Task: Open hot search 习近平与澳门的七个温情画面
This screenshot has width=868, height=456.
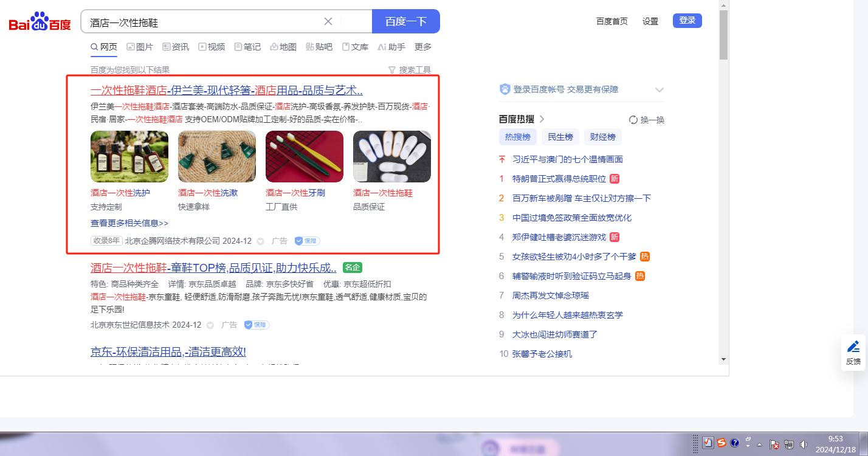Action: click(568, 159)
